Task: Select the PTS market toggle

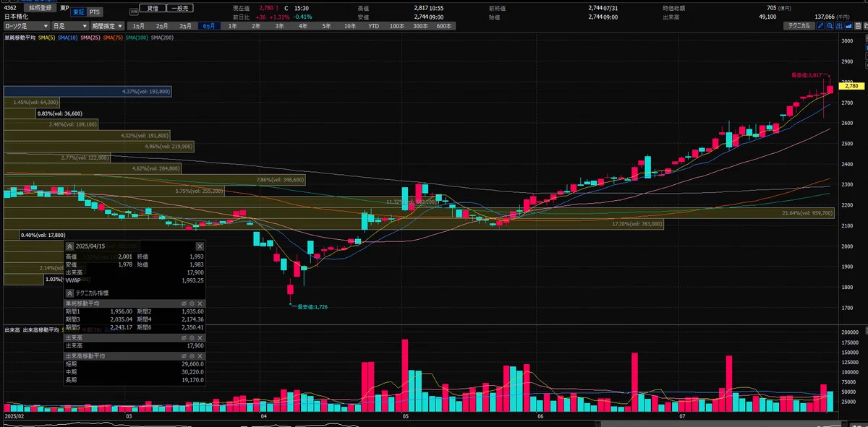Action: pos(95,12)
